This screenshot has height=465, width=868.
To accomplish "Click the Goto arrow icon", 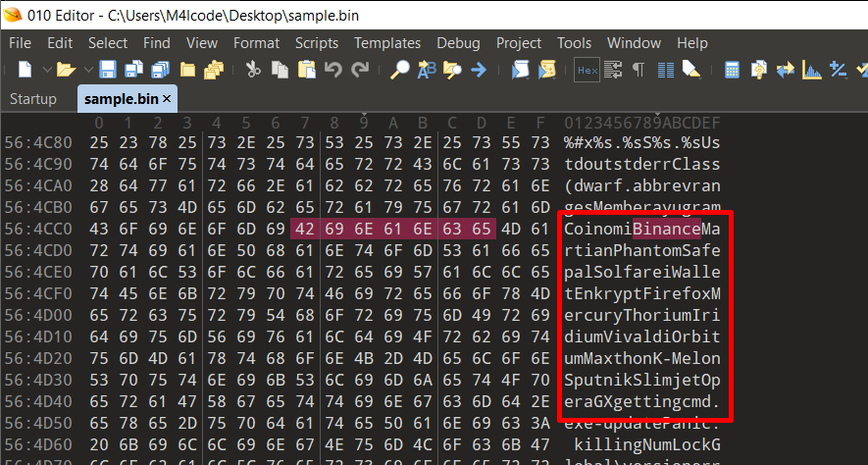I will point(479,70).
